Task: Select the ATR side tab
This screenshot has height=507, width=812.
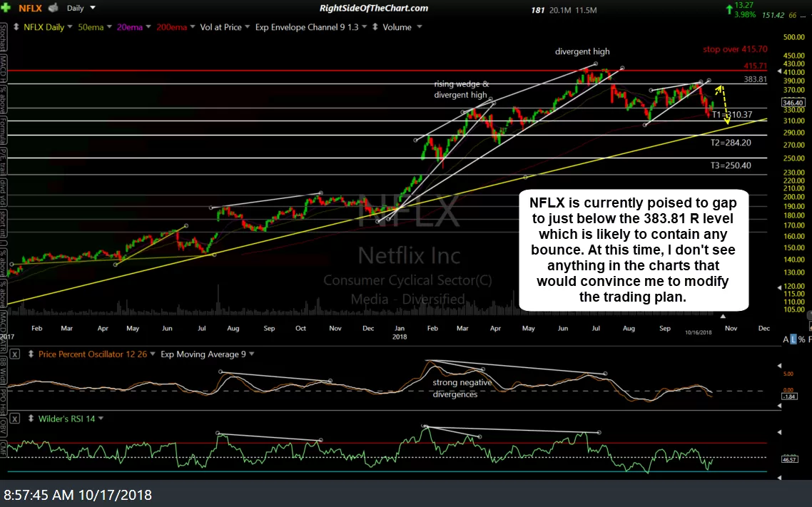Action: click(x=3, y=347)
